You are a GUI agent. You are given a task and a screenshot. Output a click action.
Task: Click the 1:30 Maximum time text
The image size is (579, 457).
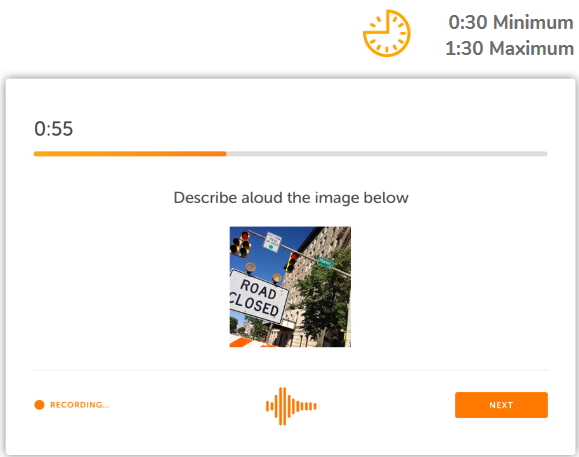click(x=510, y=48)
